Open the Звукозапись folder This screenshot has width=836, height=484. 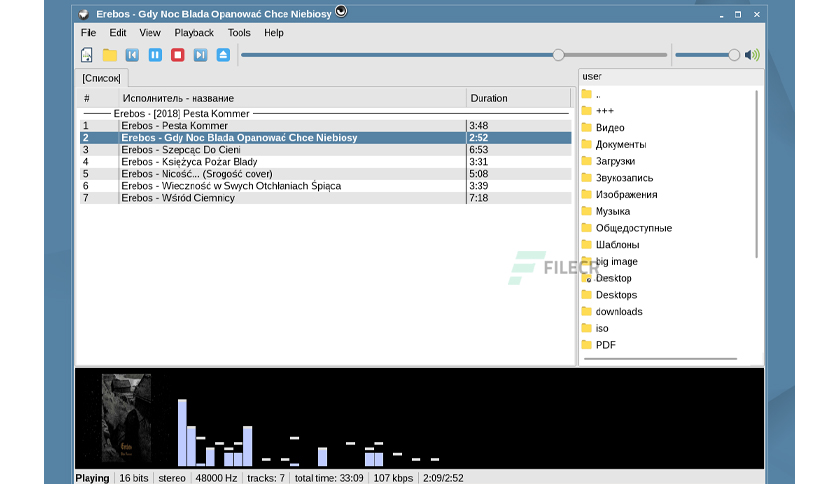[617, 178]
